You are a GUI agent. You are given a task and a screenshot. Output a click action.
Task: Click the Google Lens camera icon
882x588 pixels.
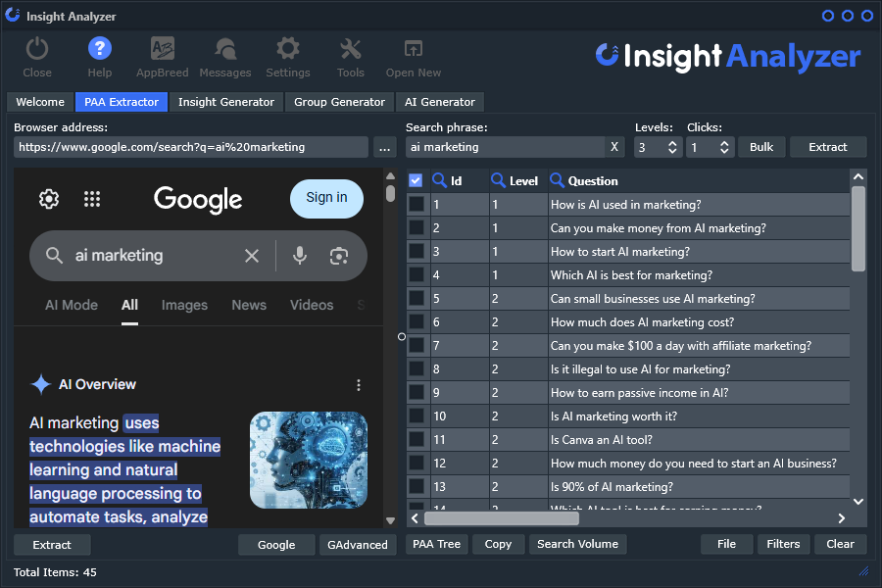click(339, 256)
